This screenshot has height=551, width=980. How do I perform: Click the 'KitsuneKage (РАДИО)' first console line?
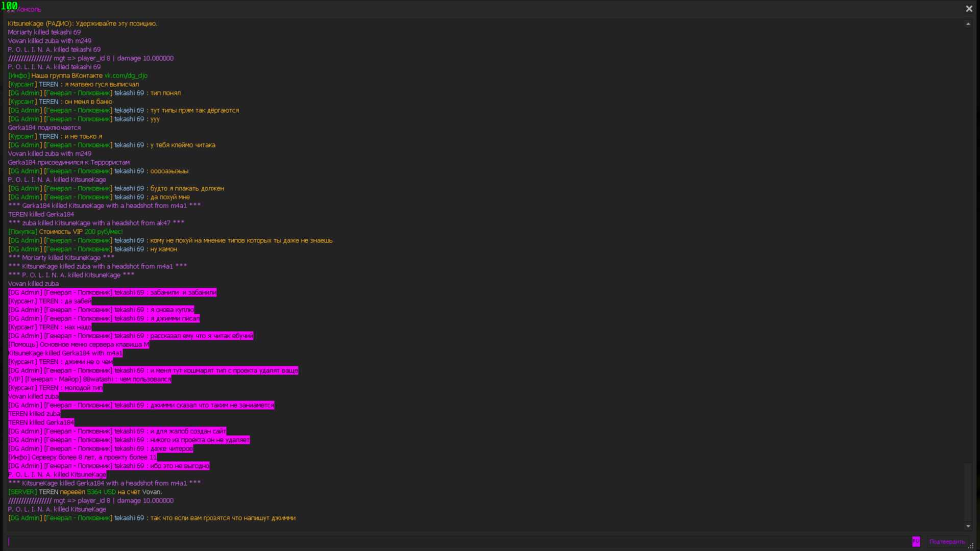(82, 23)
